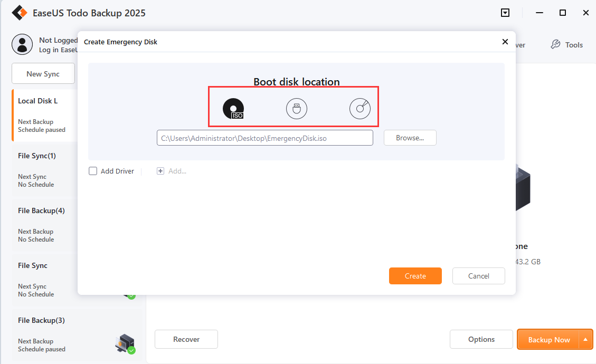The width and height of the screenshot is (596, 364).
Task: Select the File Sync(1) task
Action: coord(45,170)
